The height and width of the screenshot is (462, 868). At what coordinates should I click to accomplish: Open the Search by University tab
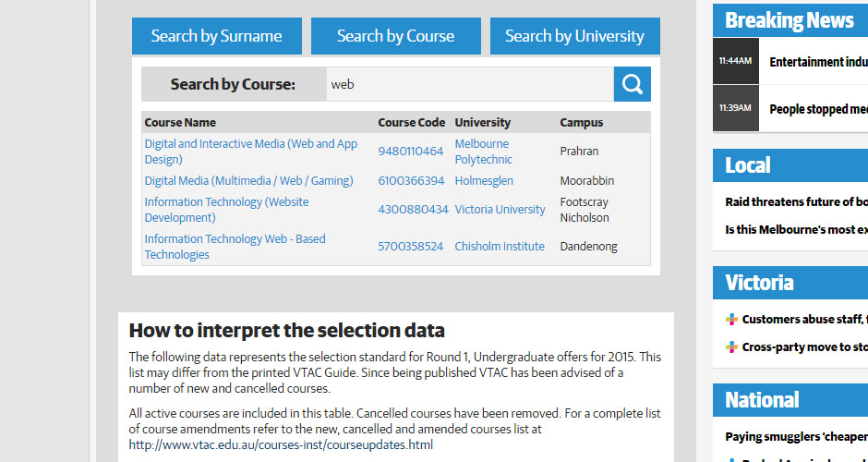574,36
